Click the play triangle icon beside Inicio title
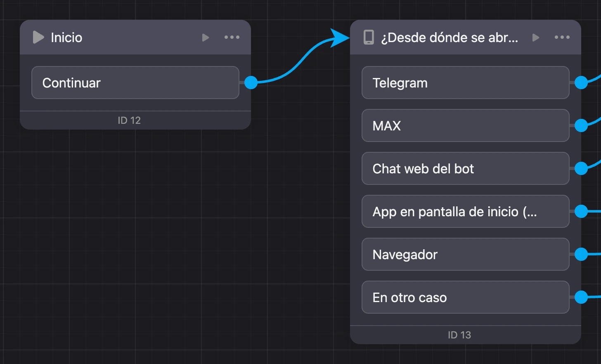The image size is (601, 364). (x=38, y=37)
